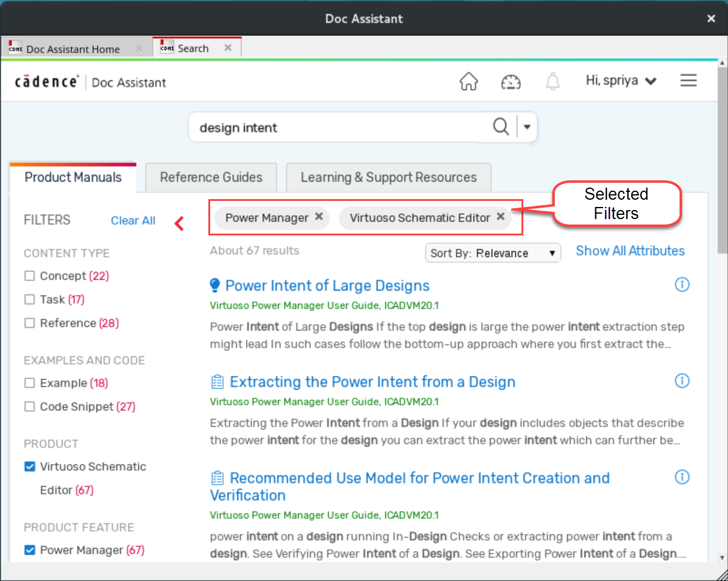Open the Hi, spriya user menu
The width and height of the screenshot is (728, 581).
point(621,81)
